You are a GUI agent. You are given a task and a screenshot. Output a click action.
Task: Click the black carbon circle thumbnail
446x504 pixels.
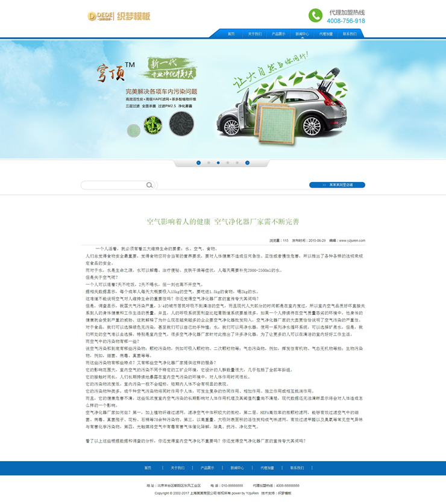click(175, 125)
